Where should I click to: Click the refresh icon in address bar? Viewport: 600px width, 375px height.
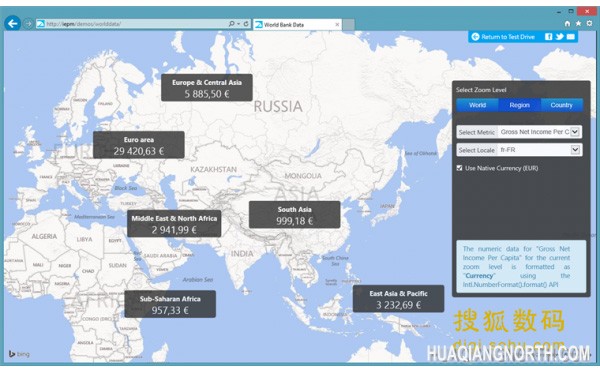coord(246,24)
